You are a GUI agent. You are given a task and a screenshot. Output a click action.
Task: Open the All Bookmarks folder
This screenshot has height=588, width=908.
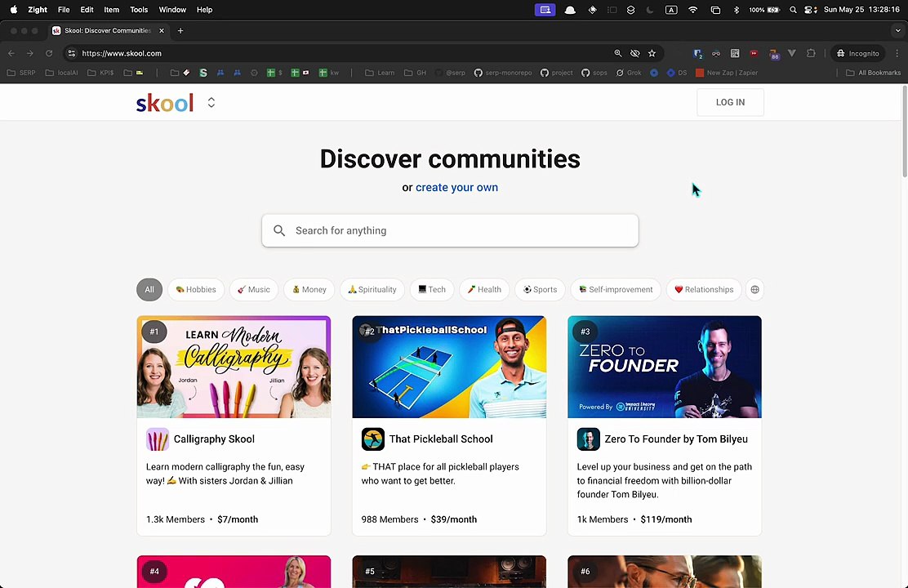[x=873, y=73]
